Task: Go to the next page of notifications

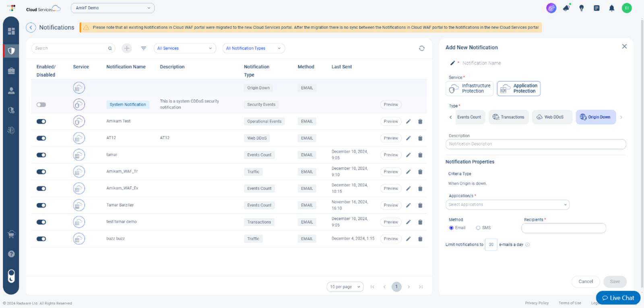Action: tap(409, 287)
